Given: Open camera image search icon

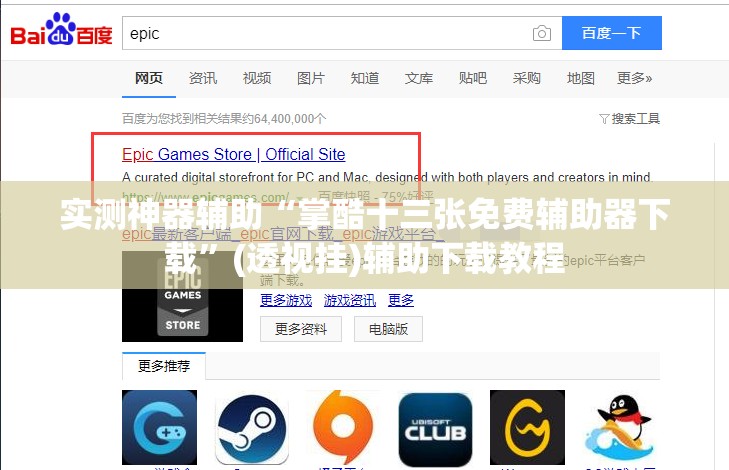Looking at the screenshot, I should tap(542, 33).
